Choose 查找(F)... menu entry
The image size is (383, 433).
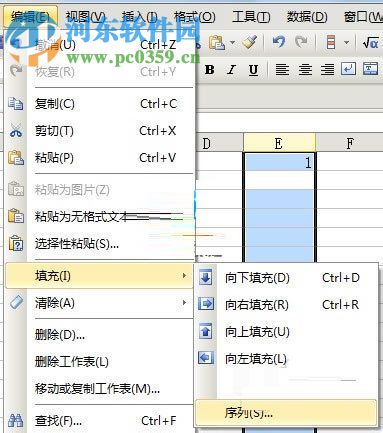(100, 421)
